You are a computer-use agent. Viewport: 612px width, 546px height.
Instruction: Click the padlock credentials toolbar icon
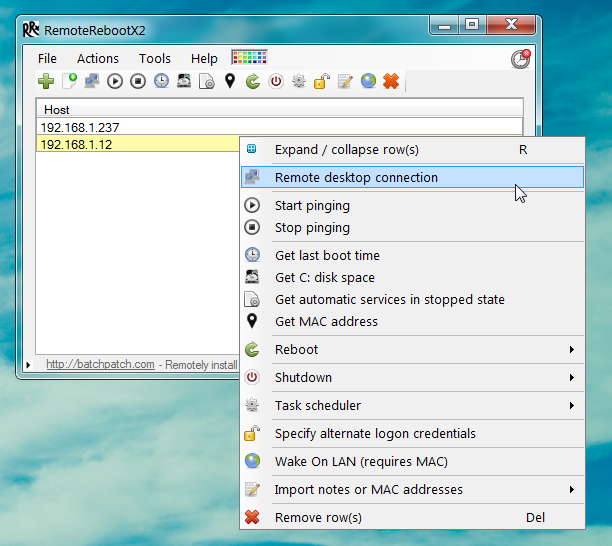[x=322, y=81]
